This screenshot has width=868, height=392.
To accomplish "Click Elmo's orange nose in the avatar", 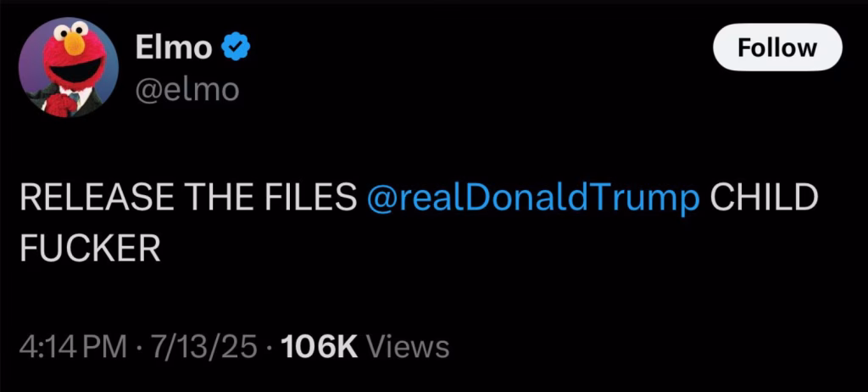I will click(x=75, y=44).
